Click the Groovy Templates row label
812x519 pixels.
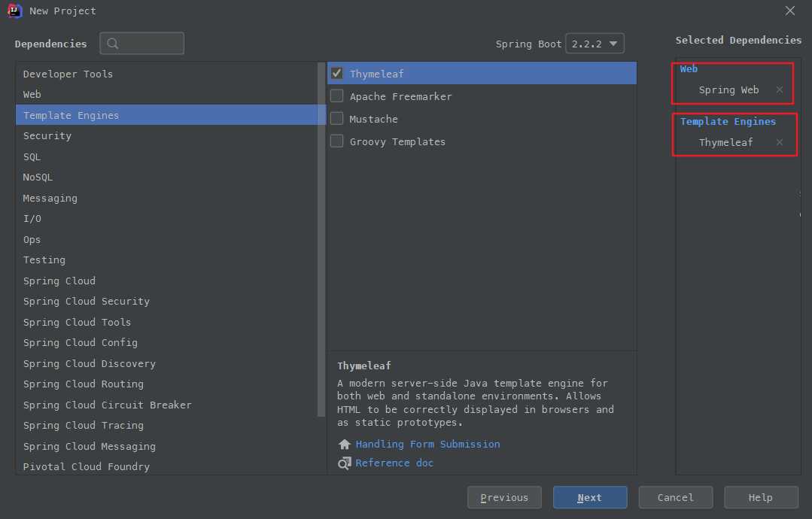[x=397, y=141]
